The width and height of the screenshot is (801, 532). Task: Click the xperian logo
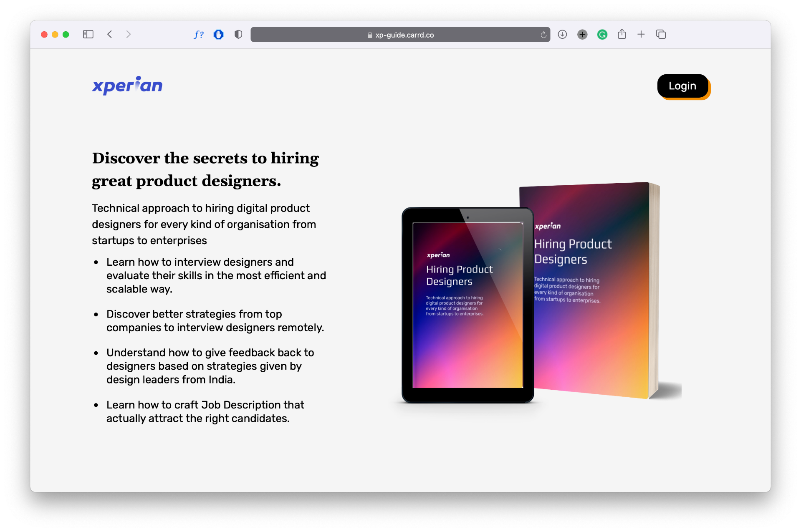127,86
